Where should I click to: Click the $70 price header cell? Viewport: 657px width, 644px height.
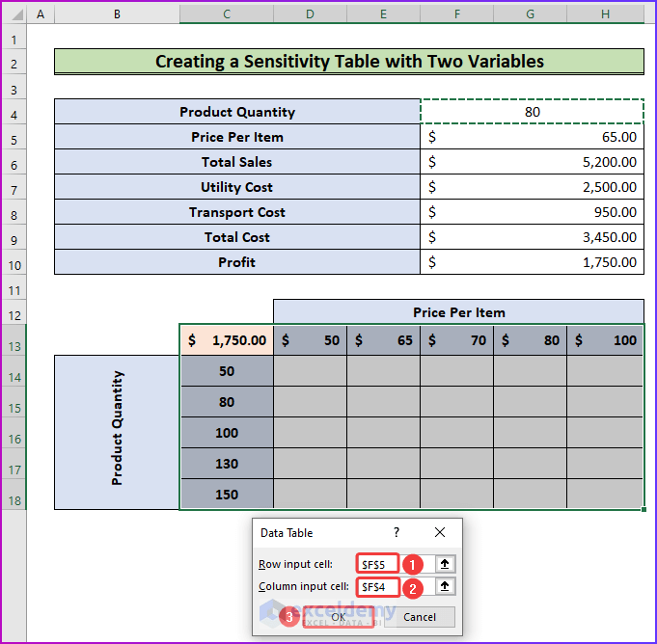(456, 340)
